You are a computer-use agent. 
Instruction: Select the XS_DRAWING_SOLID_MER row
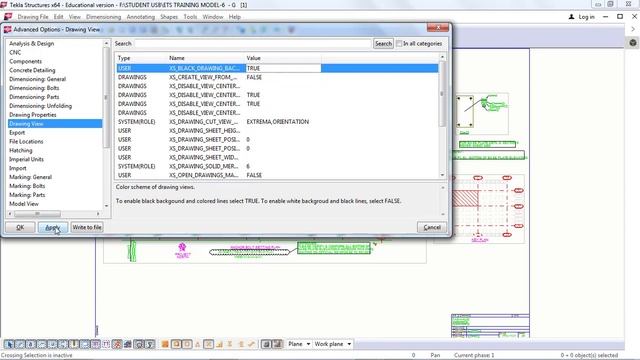(278, 167)
